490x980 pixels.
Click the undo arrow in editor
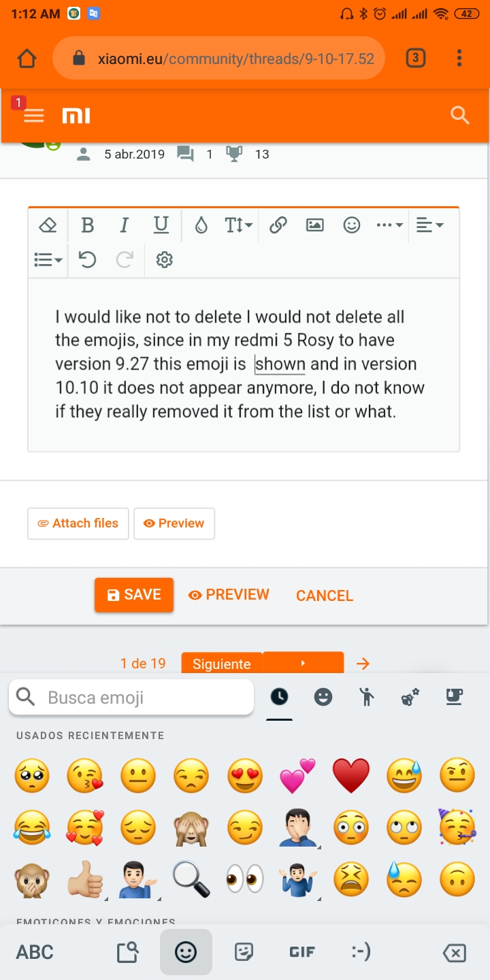[87, 259]
